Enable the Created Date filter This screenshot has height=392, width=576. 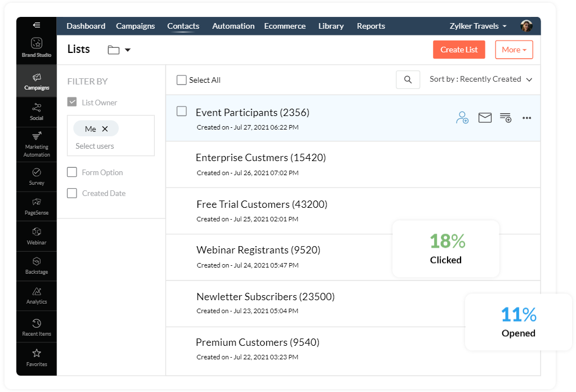72,193
